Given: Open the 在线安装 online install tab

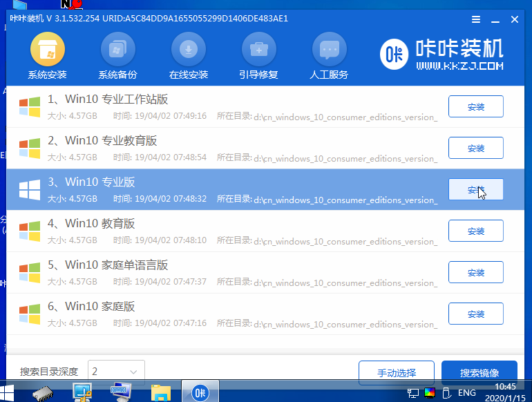Looking at the screenshot, I should (x=189, y=57).
